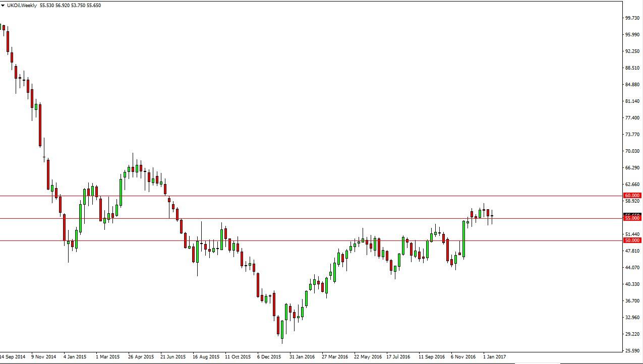Click the 40.330 price axis value

pyautogui.click(x=632, y=284)
